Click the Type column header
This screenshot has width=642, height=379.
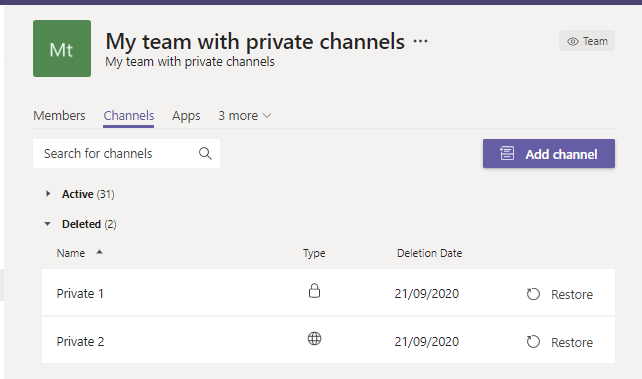tap(314, 253)
